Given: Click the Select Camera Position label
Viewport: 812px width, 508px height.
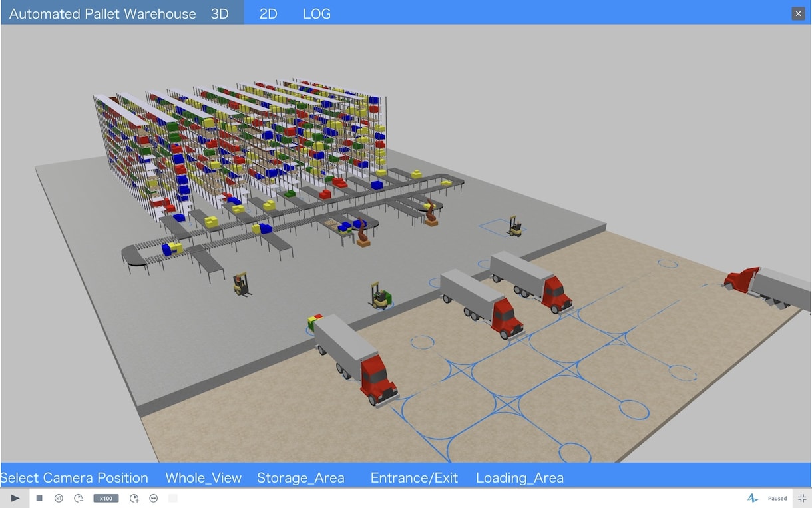Looking at the screenshot, I should pos(75,478).
